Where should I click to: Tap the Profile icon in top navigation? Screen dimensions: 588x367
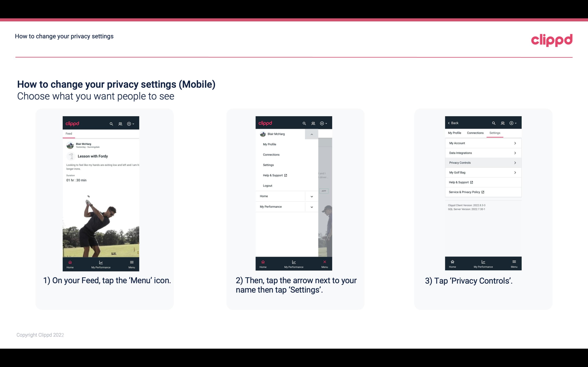tap(120, 123)
